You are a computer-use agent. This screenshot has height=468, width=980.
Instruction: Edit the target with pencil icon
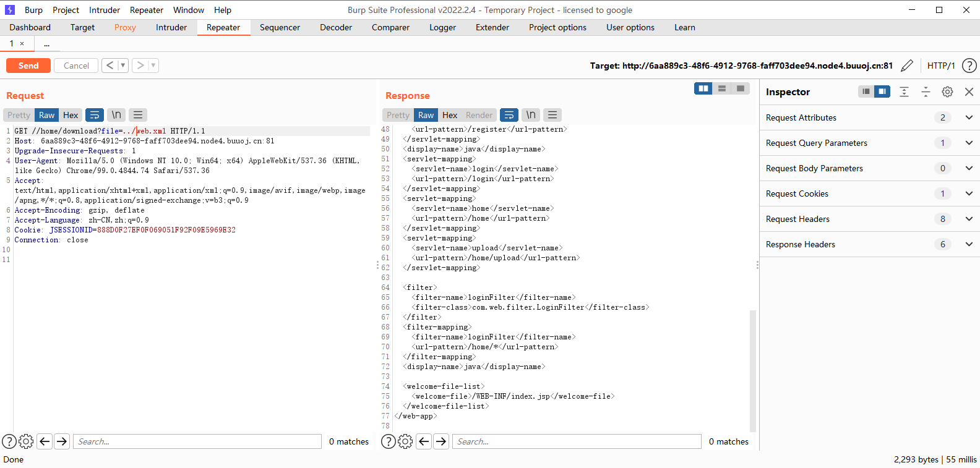(907, 66)
